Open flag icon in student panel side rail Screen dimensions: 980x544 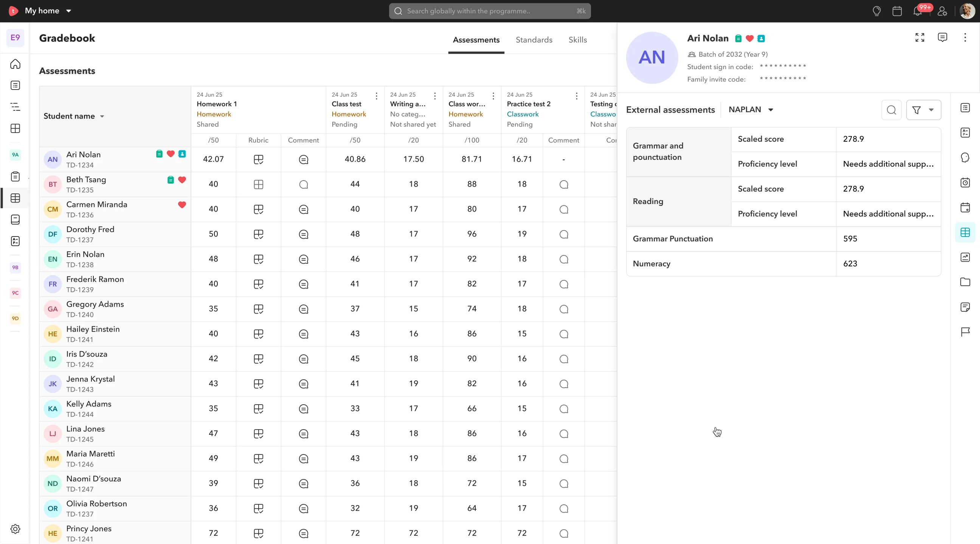[x=965, y=332]
